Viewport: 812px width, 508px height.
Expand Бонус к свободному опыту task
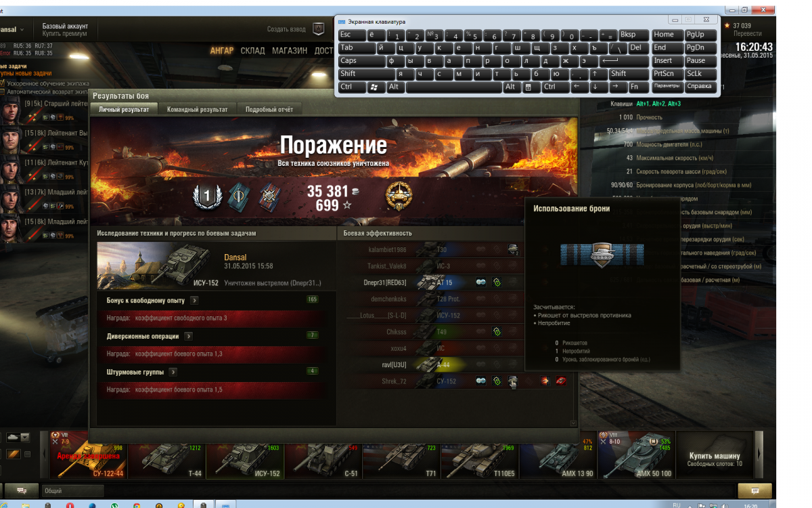point(194,300)
